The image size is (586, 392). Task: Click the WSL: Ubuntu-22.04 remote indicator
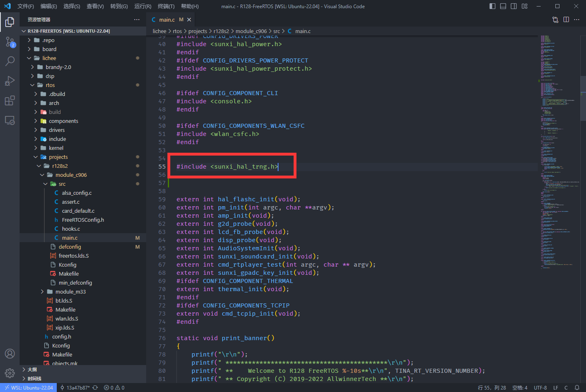(x=28, y=388)
